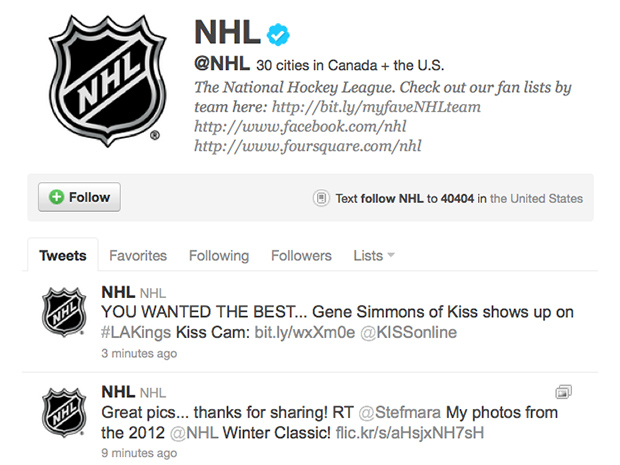620x465 pixels.
Task: Select the Tweets tab
Action: [63, 255]
